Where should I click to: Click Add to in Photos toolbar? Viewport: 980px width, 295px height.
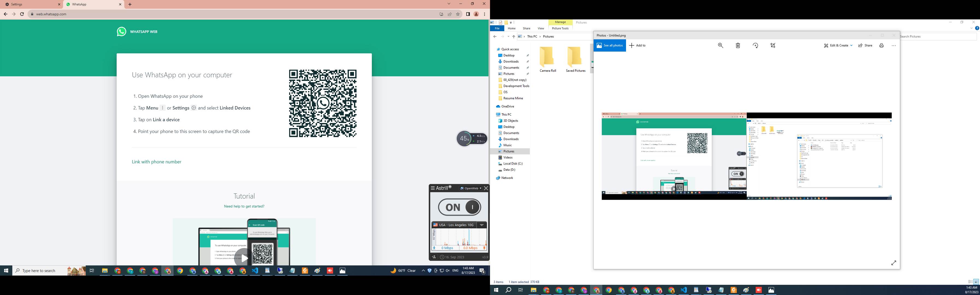(x=637, y=45)
